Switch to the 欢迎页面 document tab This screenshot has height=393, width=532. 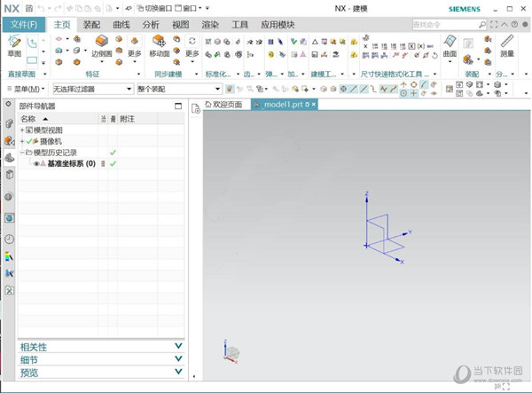tap(224, 105)
